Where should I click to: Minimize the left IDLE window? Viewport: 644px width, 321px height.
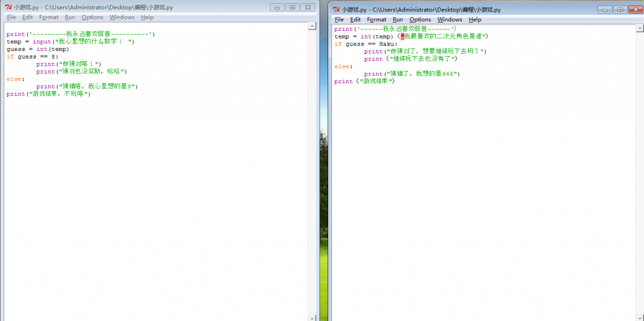click(277, 8)
